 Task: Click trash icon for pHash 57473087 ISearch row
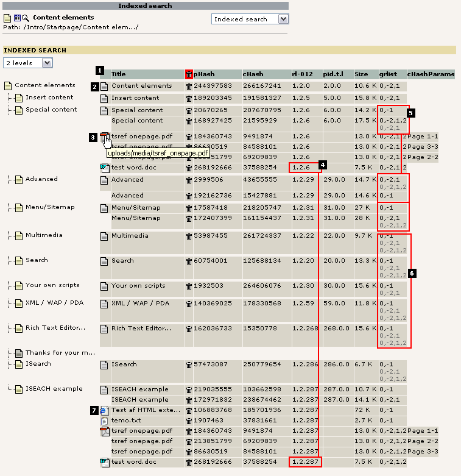[189, 364]
